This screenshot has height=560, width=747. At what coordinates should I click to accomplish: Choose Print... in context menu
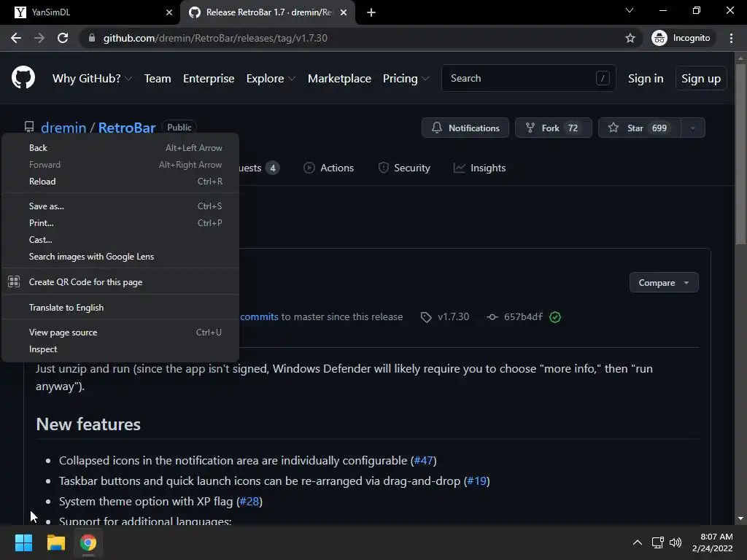click(x=120, y=223)
